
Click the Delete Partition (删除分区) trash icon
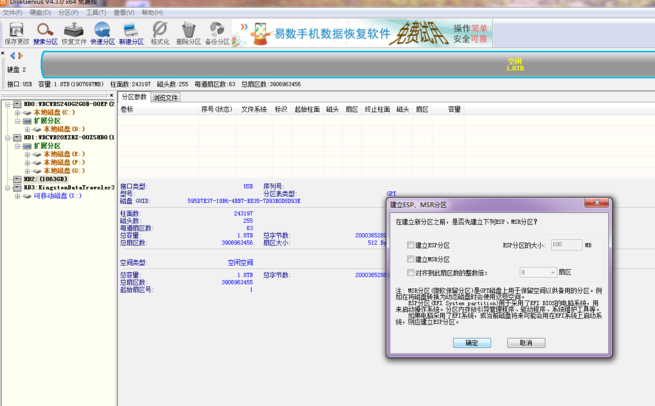pyautogui.click(x=187, y=35)
